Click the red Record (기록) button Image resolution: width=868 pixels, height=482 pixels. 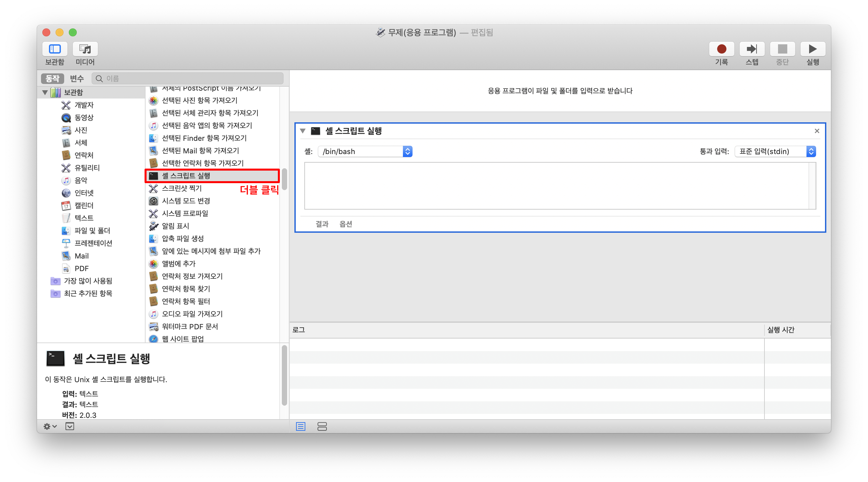pyautogui.click(x=721, y=49)
